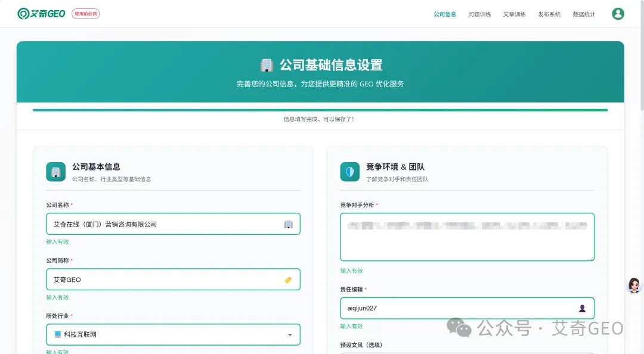The width and height of the screenshot is (644, 354).
Task: Open the floating assistant avatar at right edge
Action: [x=634, y=285]
